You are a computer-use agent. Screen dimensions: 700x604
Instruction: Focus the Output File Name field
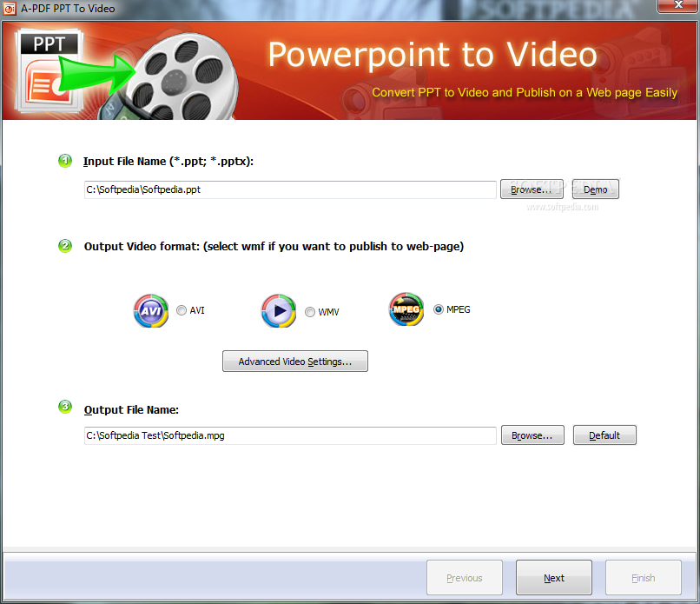click(x=290, y=435)
